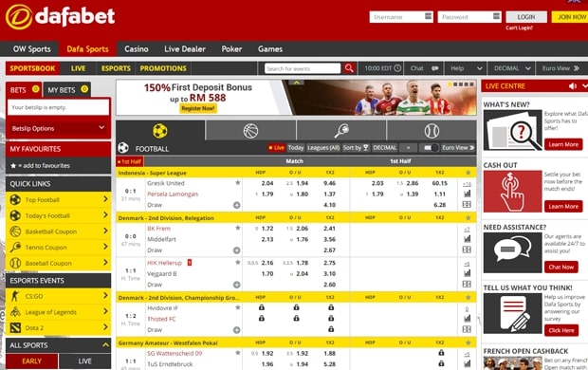This screenshot has height=370, width=588.
Task: Open statistics chart icon for Gresik United match
Action: tap(467, 194)
